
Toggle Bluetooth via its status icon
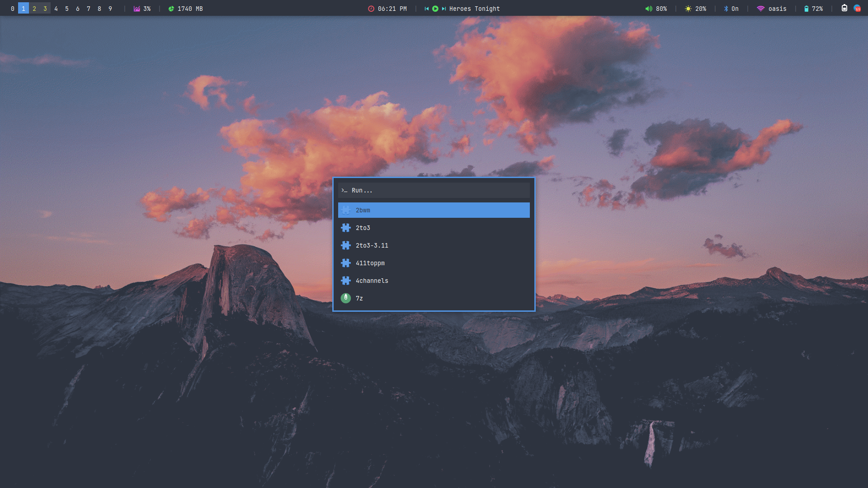(x=726, y=9)
